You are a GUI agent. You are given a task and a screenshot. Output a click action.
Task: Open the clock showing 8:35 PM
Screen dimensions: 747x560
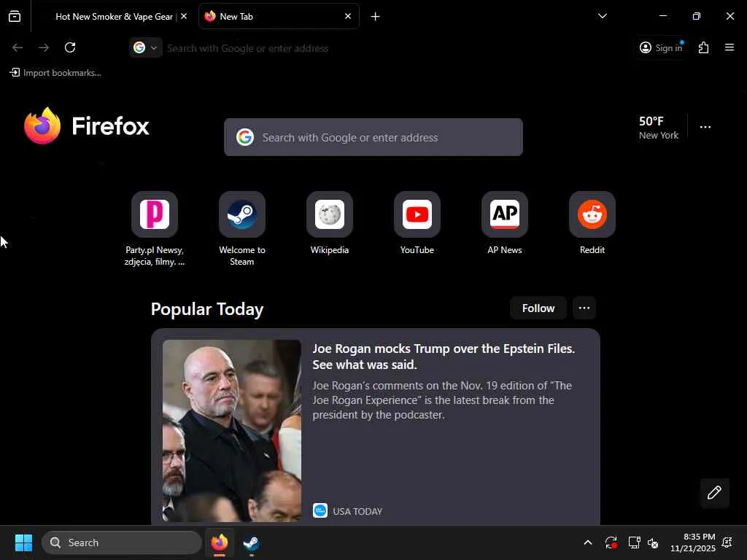coord(693,542)
